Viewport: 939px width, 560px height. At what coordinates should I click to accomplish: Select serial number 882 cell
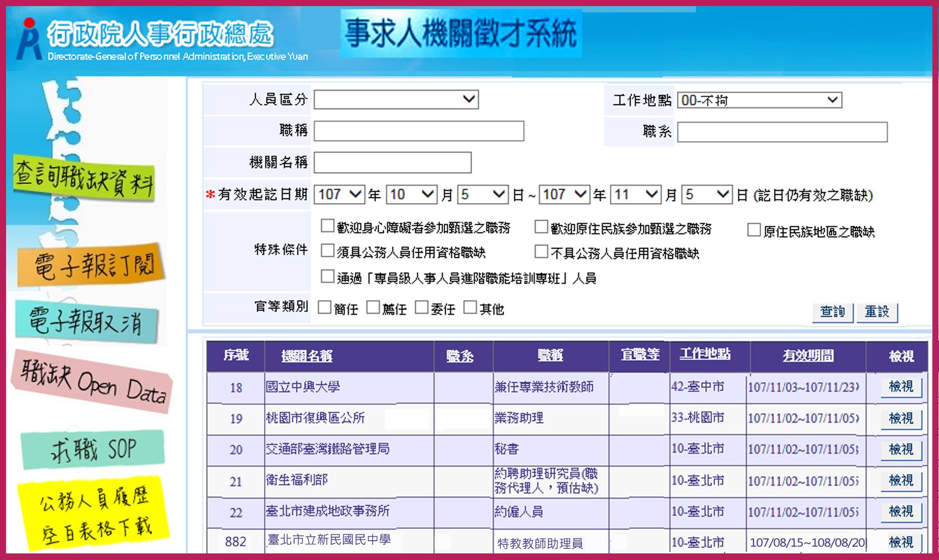236,542
